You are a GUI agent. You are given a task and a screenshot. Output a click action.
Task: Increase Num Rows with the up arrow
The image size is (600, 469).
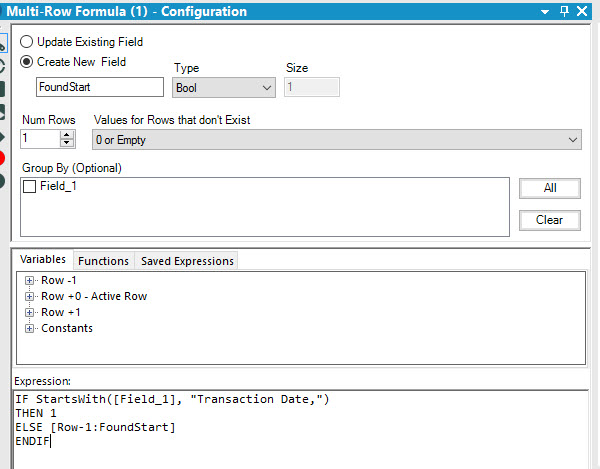(66, 135)
